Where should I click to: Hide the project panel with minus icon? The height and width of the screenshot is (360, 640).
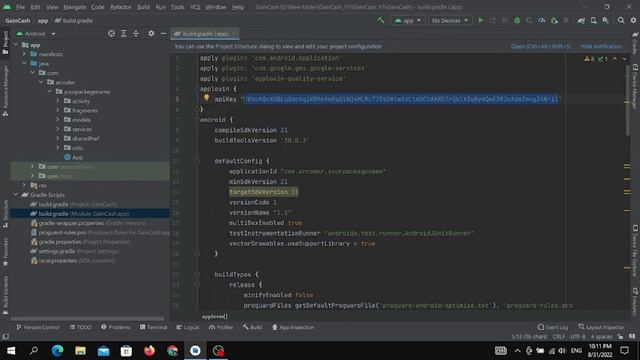pyautogui.click(x=163, y=33)
